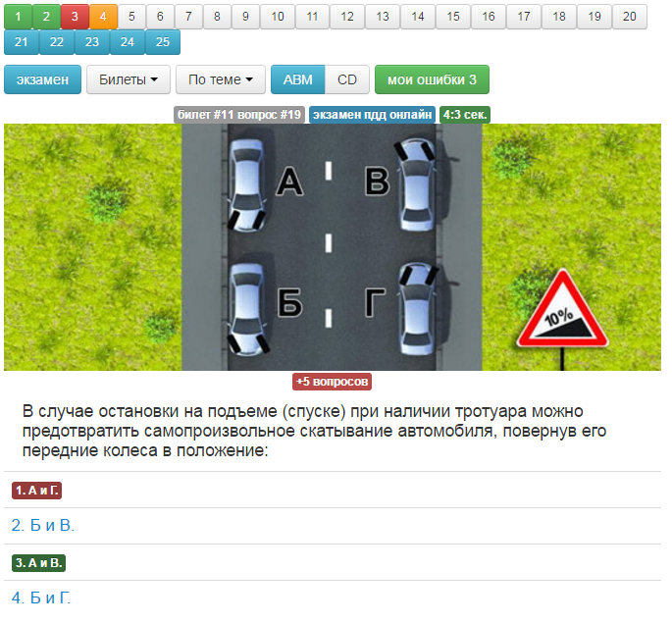This screenshot has height=623, width=672.
Task: Open the Билеты dropdown
Action: point(129,79)
